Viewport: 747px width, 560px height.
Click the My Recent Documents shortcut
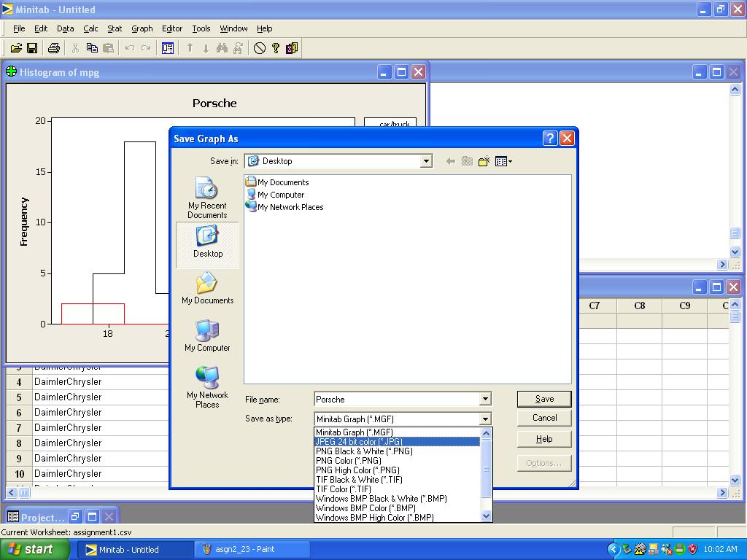click(x=207, y=199)
